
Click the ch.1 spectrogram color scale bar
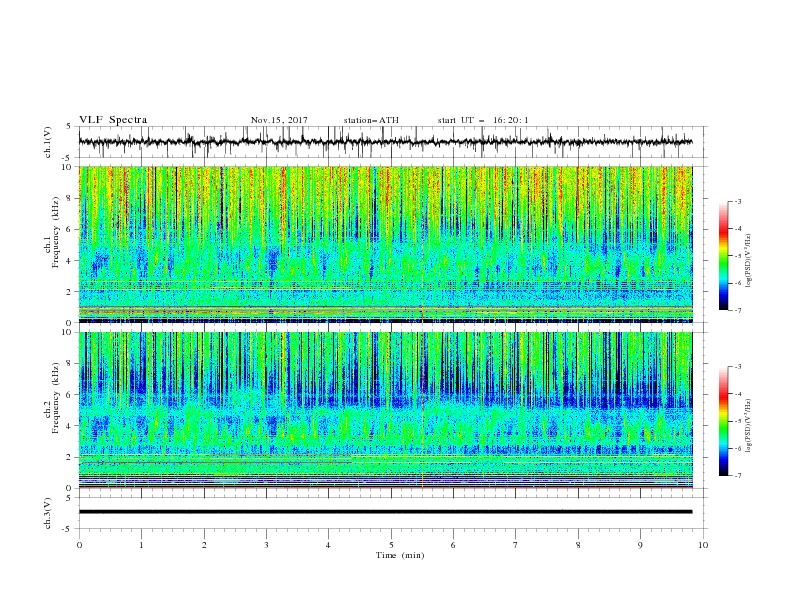click(x=723, y=256)
